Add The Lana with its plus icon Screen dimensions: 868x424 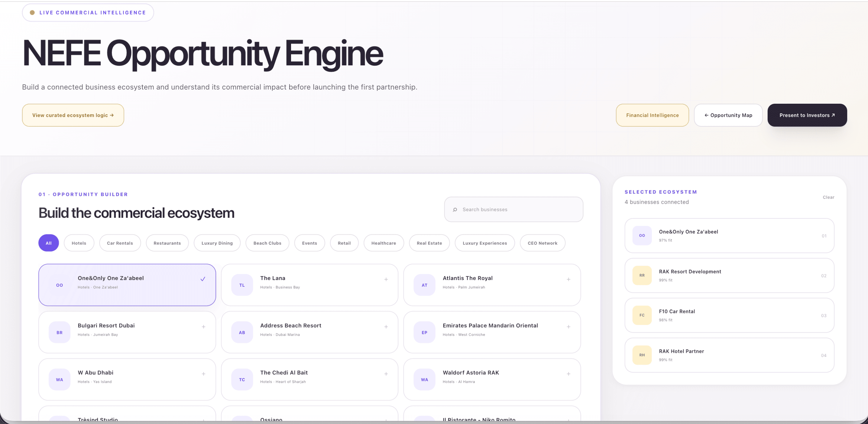pos(386,279)
